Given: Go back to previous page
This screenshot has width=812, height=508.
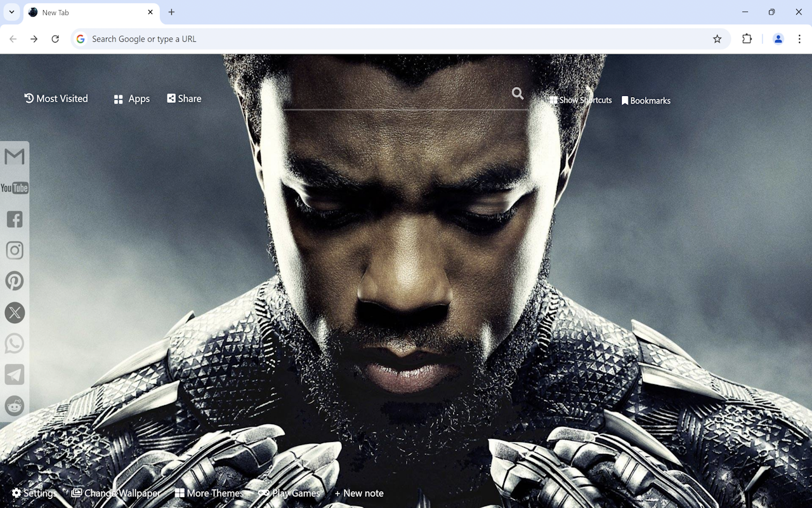Looking at the screenshot, I should (13, 39).
